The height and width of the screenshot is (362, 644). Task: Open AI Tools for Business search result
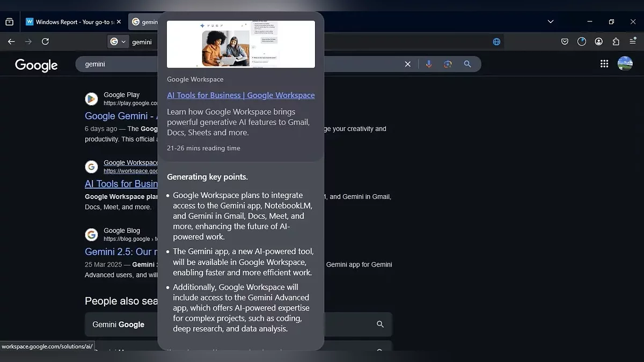pos(121,184)
